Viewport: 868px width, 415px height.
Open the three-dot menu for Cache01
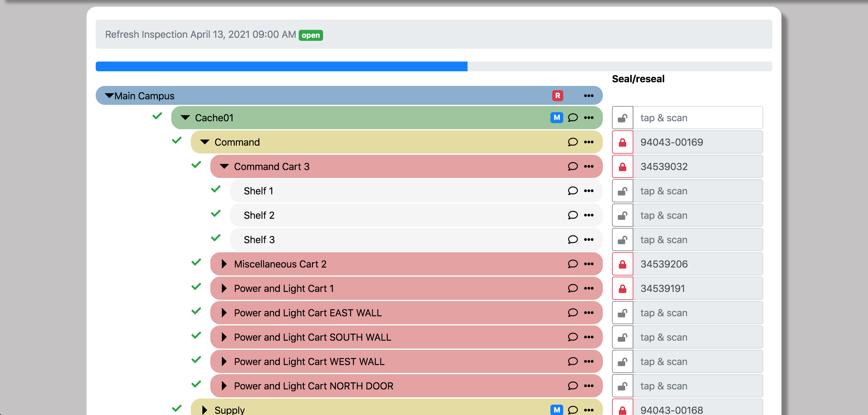pos(588,118)
